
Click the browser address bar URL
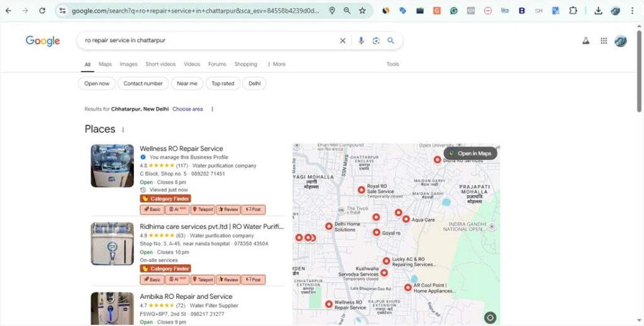coord(196,11)
